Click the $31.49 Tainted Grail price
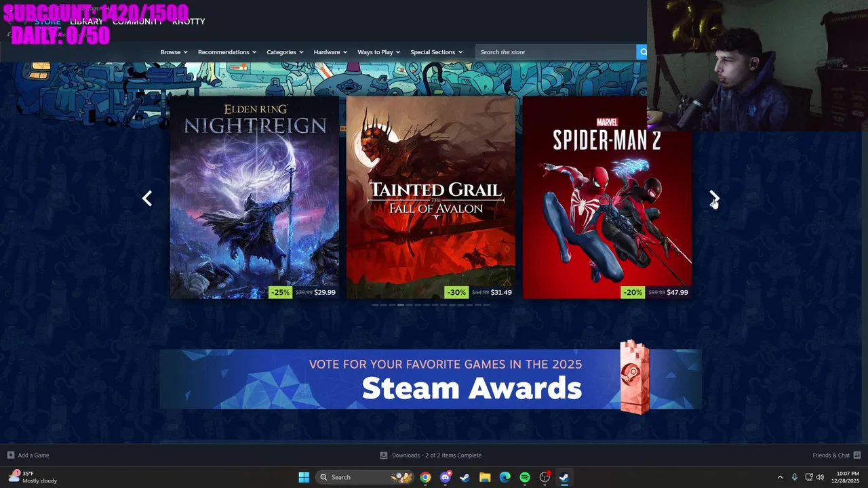Screen dimensions: 868x488 501,292
